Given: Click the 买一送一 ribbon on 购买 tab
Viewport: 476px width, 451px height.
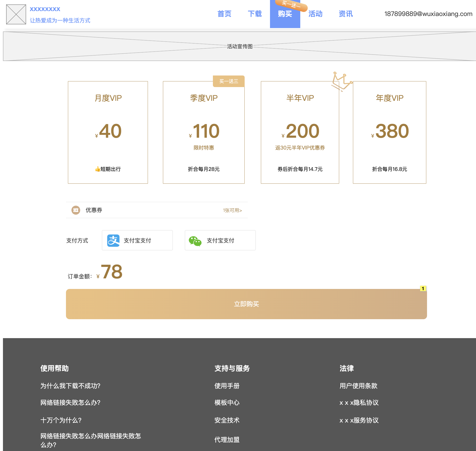Looking at the screenshot, I should (291, 5).
